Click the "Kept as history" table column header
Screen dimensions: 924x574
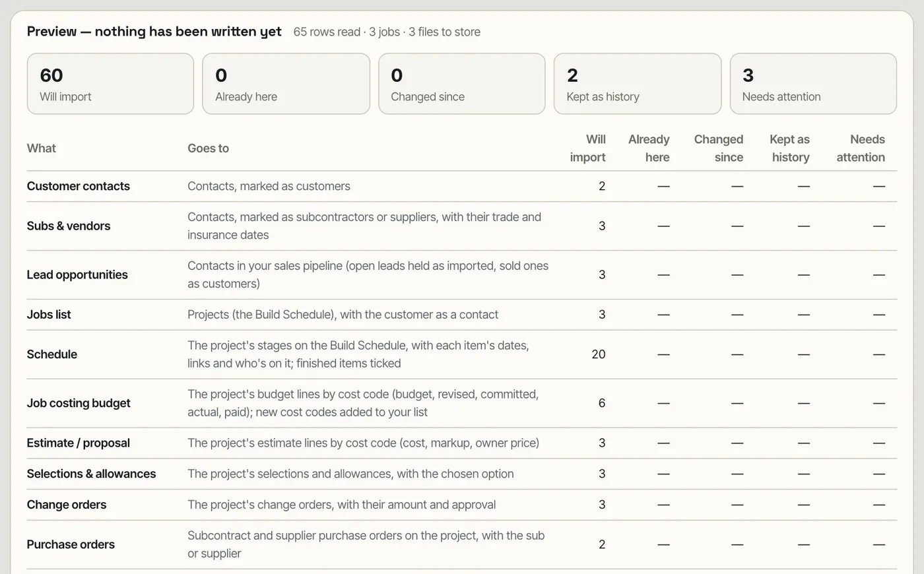point(789,148)
